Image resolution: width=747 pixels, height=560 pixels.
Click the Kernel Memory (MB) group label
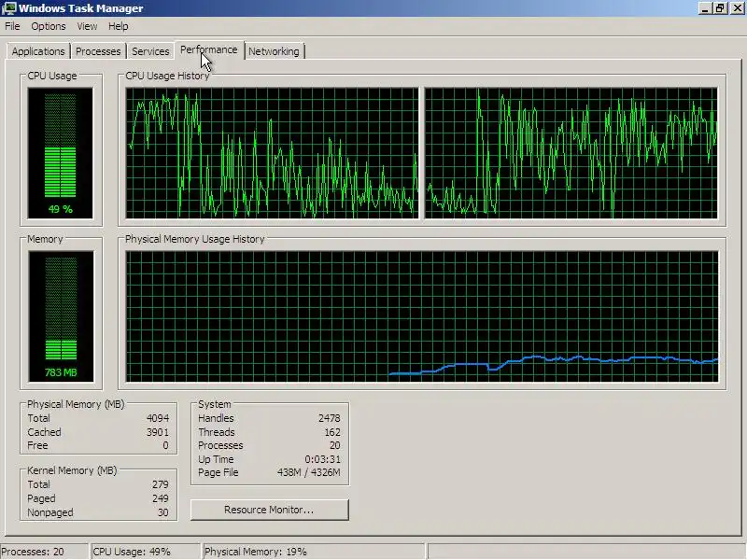(x=72, y=470)
